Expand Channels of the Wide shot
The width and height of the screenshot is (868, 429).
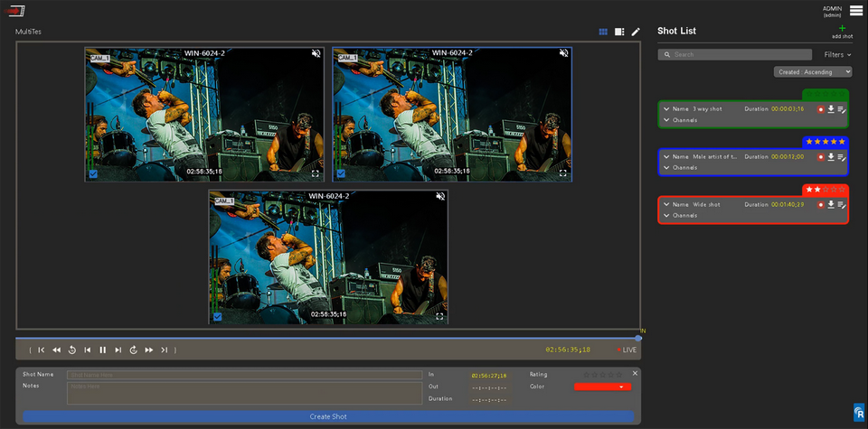tap(666, 215)
